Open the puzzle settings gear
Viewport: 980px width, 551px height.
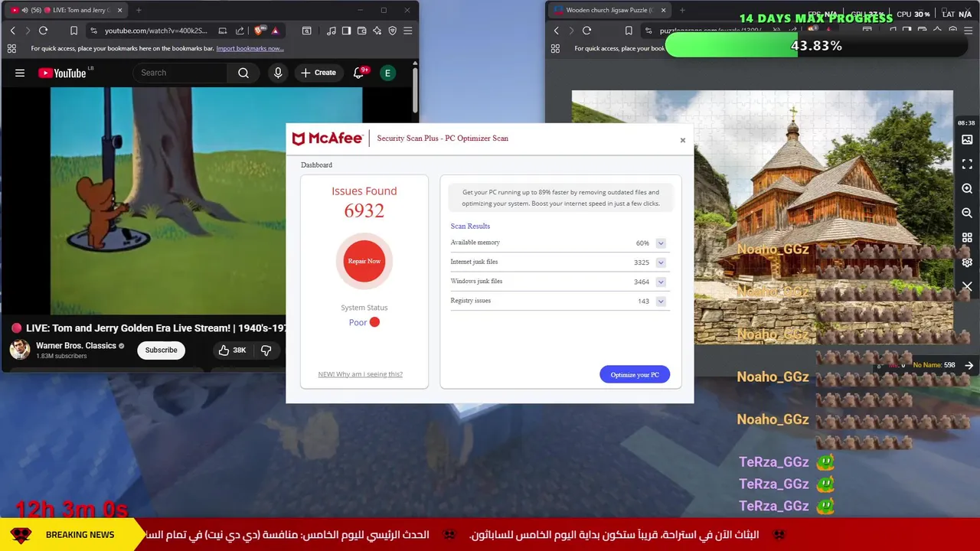point(967,262)
